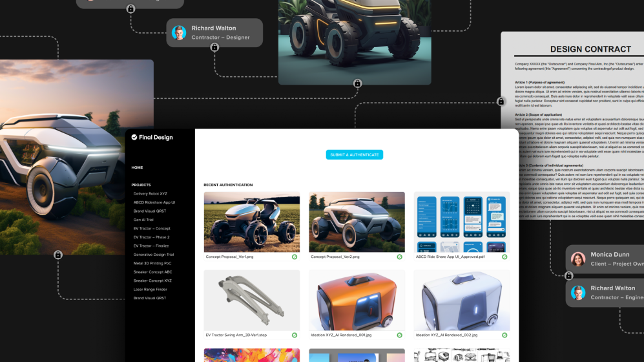644x362 pixels.
Task: Click Richard Walton Engineer avatar
Action: tap(578, 293)
